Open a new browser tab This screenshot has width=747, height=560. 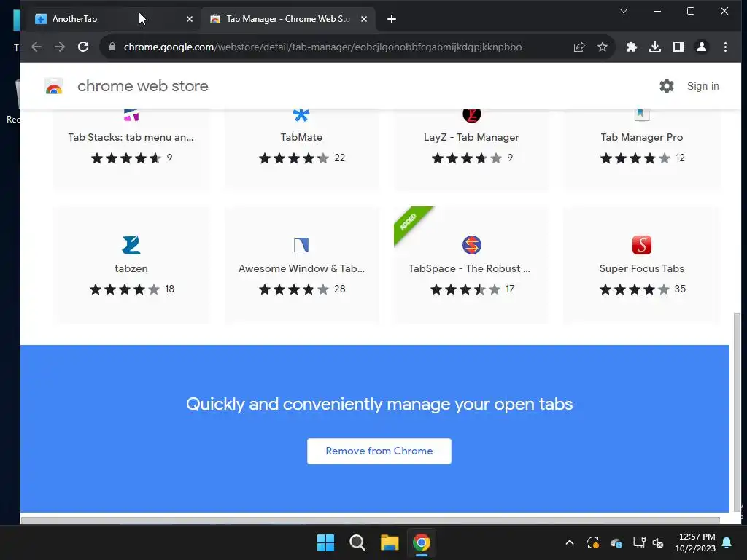click(x=392, y=19)
